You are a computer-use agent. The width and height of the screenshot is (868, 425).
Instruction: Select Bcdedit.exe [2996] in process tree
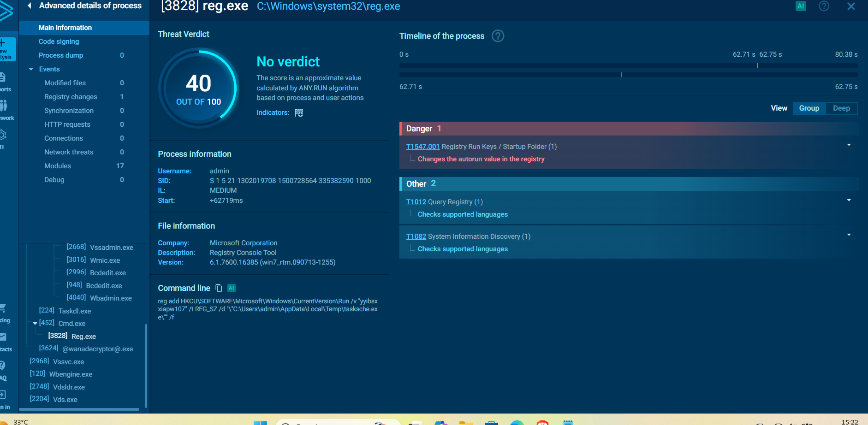coord(96,272)
